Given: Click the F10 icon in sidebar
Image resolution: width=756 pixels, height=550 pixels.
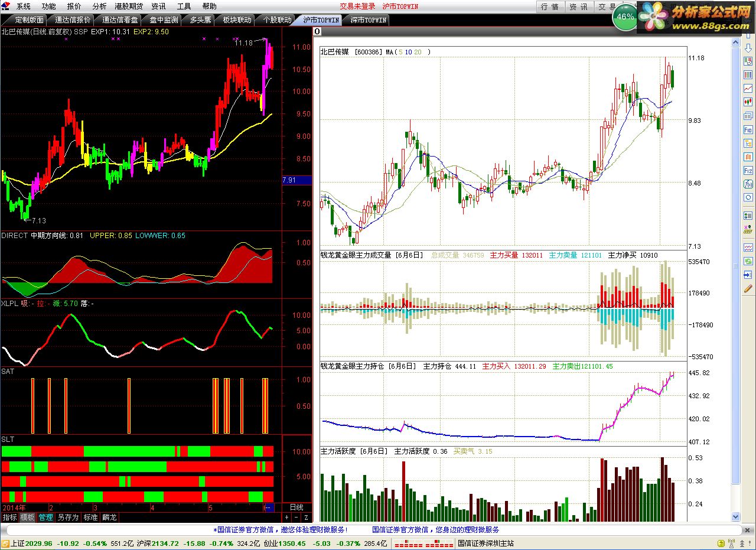Looking at the screenshot, I should click(x=748, y=129).
